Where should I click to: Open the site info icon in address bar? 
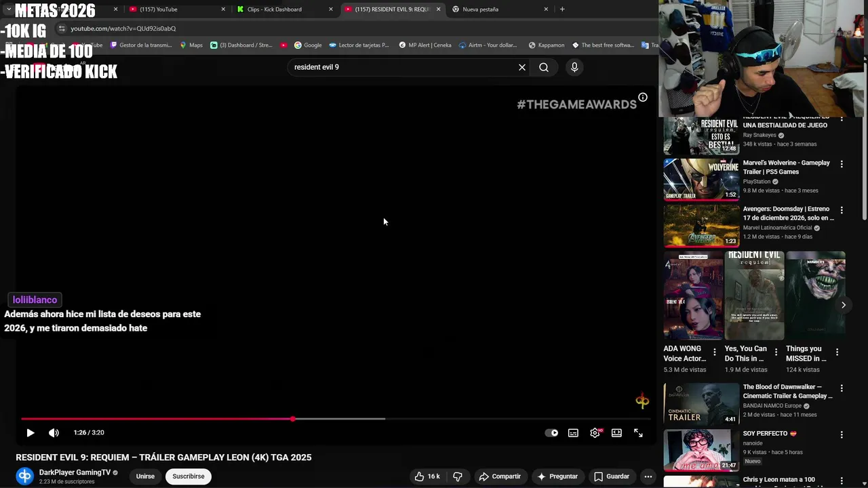[x=62, y=28]
